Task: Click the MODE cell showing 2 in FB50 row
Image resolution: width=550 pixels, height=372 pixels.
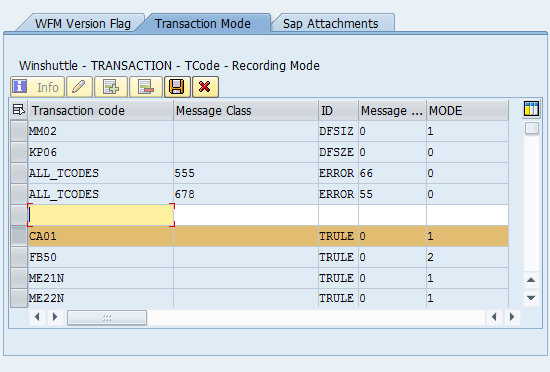Action: click(x=468, y=257)
